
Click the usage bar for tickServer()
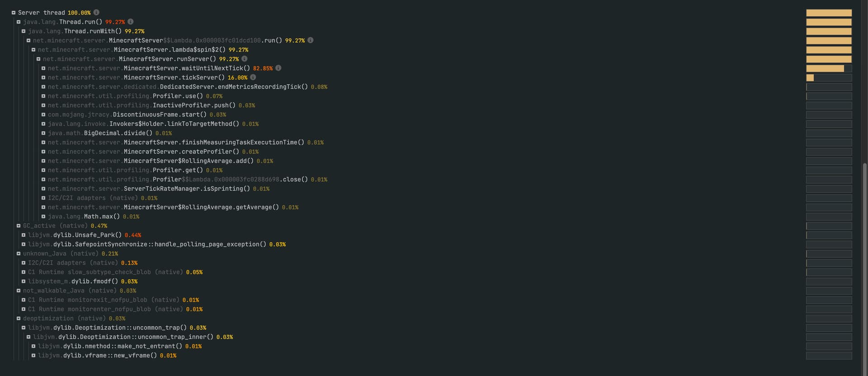pos(828,78)
